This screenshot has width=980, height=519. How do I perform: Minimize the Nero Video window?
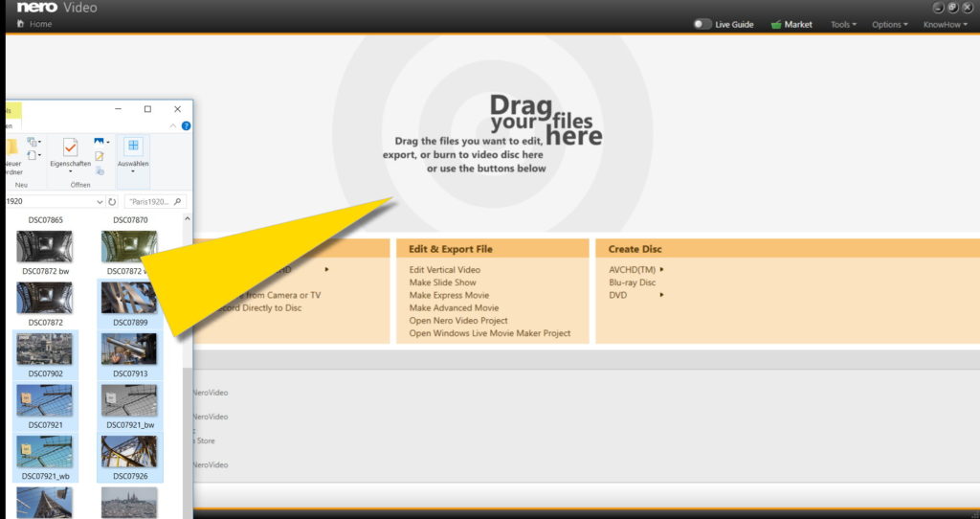click(x=938, y=8)
